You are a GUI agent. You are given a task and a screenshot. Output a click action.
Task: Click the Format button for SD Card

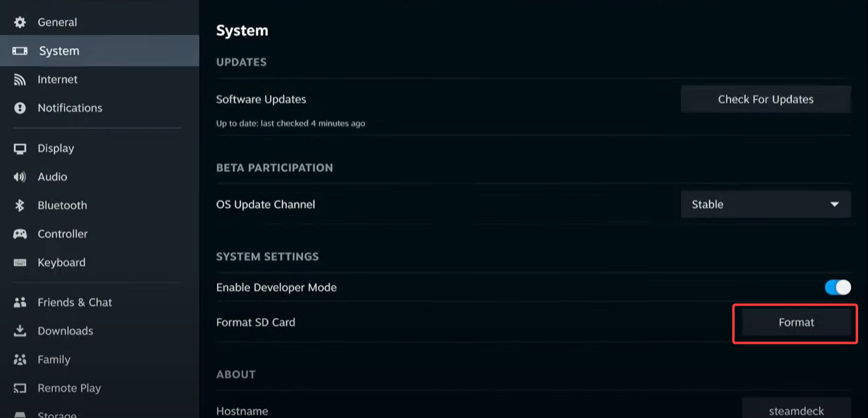click(796, 322)
